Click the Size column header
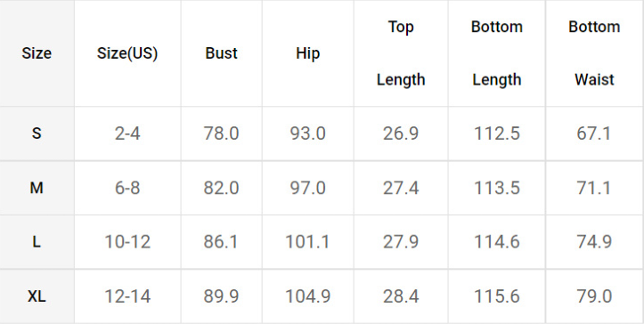 tap(37, 53)
